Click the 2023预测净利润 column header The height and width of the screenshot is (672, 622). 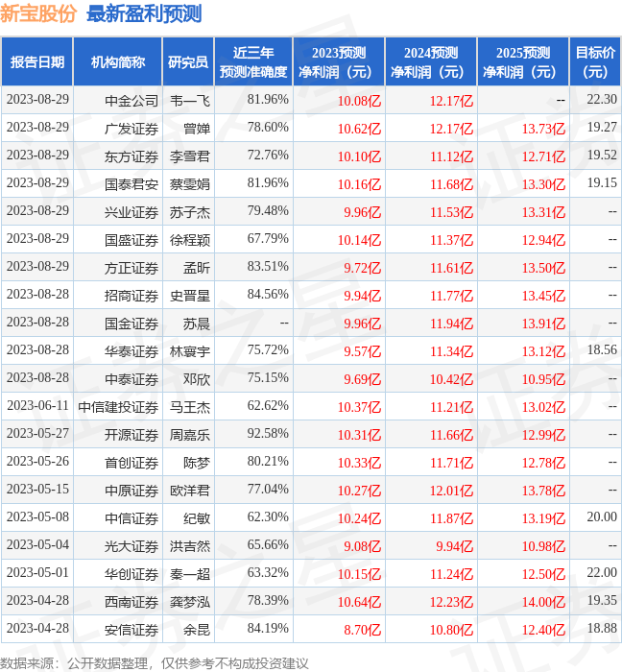click(338, 62)
